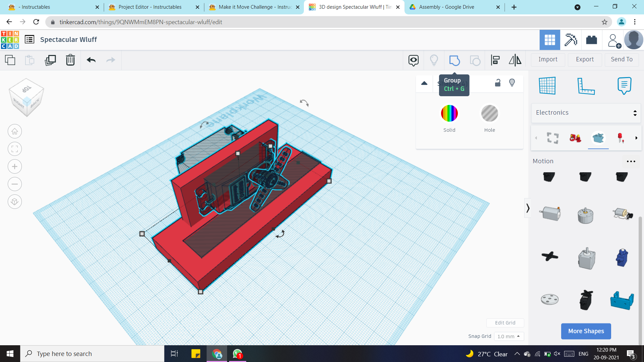Switch to Assembly - Google Drive tab
The height and width of the screenshot is (362, 644).
(x=446, y=7)
